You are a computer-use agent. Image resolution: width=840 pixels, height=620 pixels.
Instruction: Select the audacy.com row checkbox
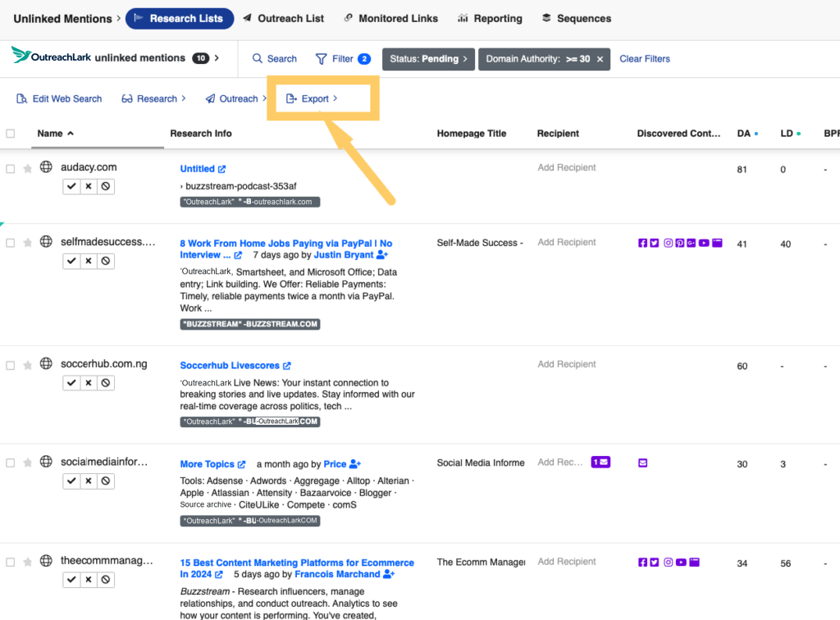point(10,169)
